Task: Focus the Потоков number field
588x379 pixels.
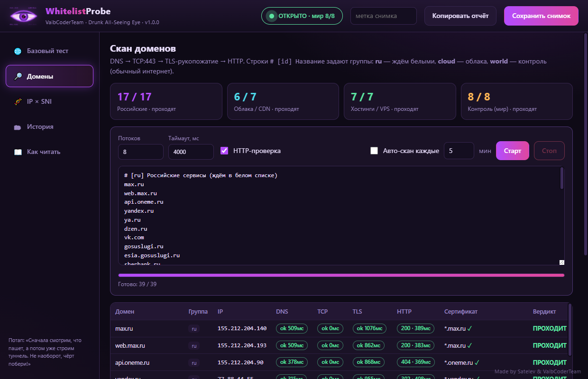Action: pos(141,152)
